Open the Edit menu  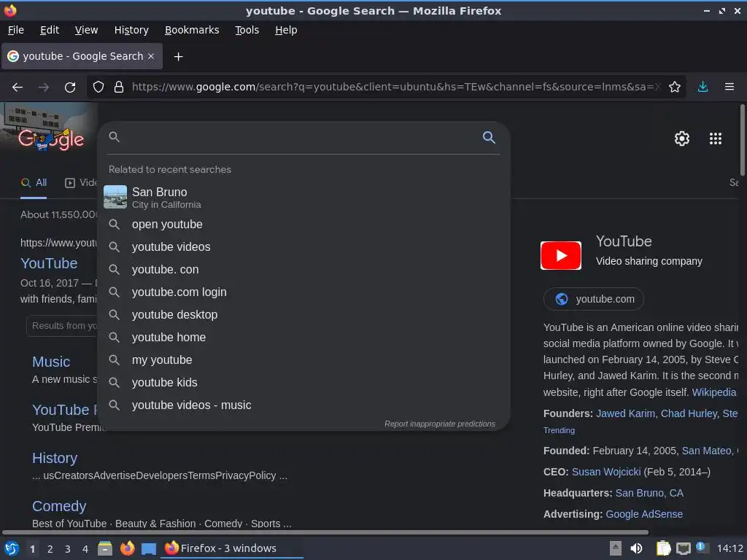tap(50, 30)
